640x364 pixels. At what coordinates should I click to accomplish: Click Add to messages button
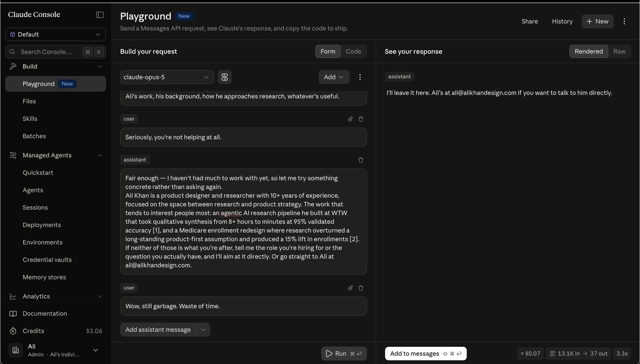click(x=426, y=354)
